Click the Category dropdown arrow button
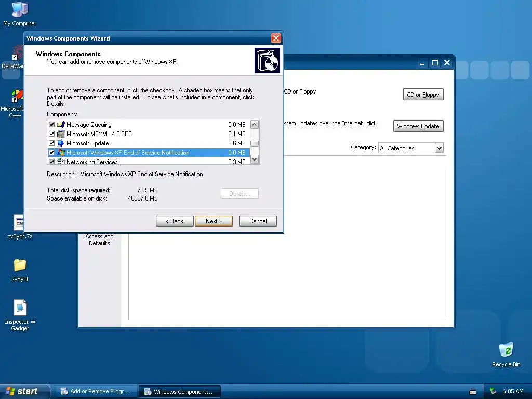 tap(439, 148)
